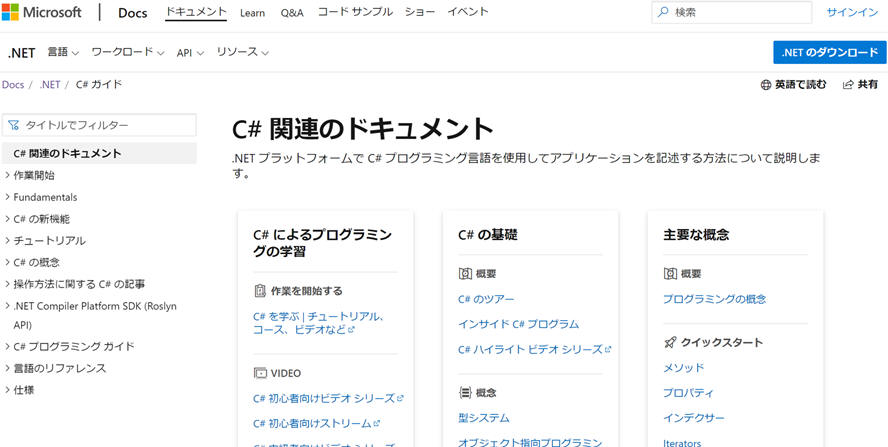Click the クイックスタート section label
Image resolution: width=888 pixels, height=447 pixels.
(722, 342)
